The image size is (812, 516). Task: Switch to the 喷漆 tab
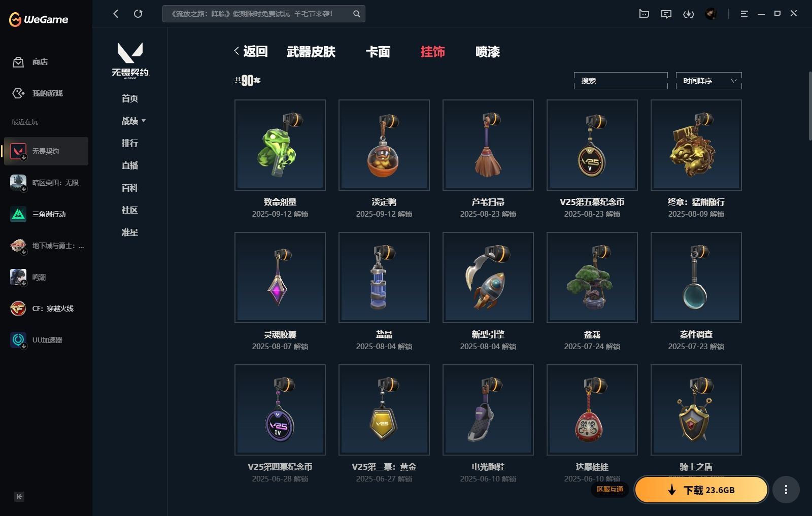point(488,52)
